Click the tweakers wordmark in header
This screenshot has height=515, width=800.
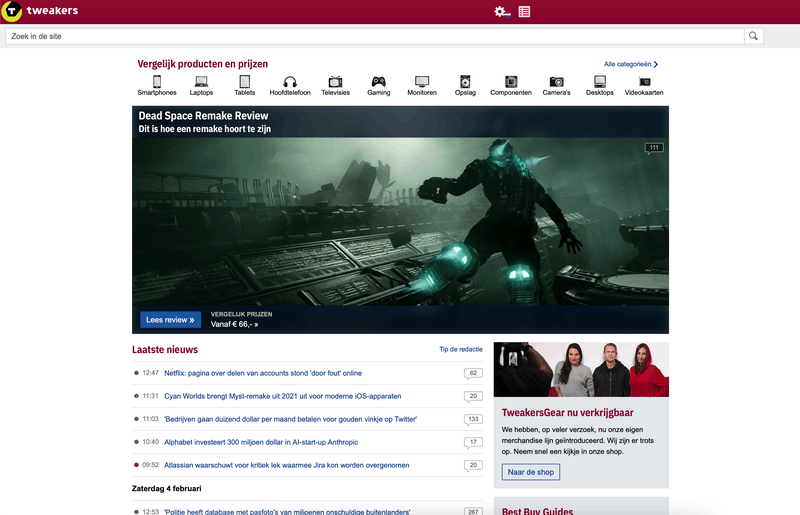pyautogui.click(x=52, y=10)
